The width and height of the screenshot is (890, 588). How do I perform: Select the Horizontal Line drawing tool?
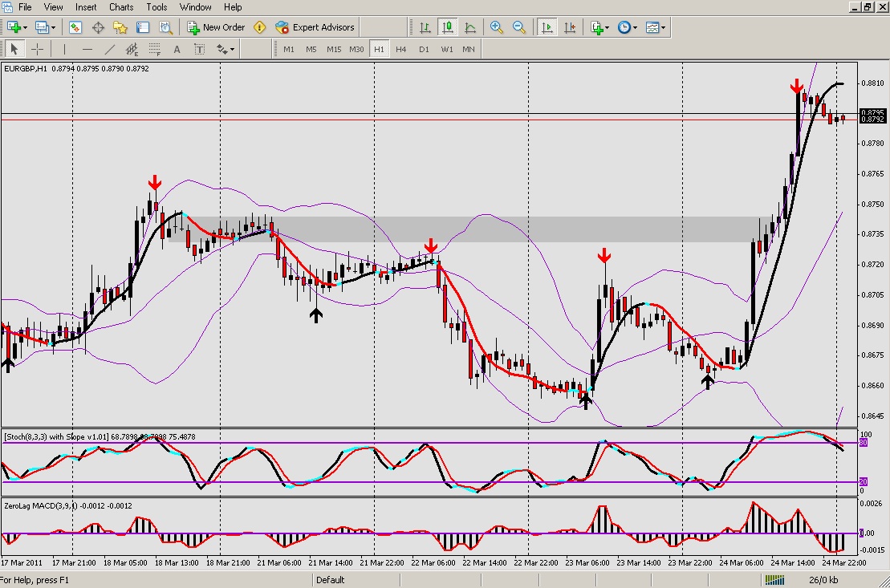(87, 50)
